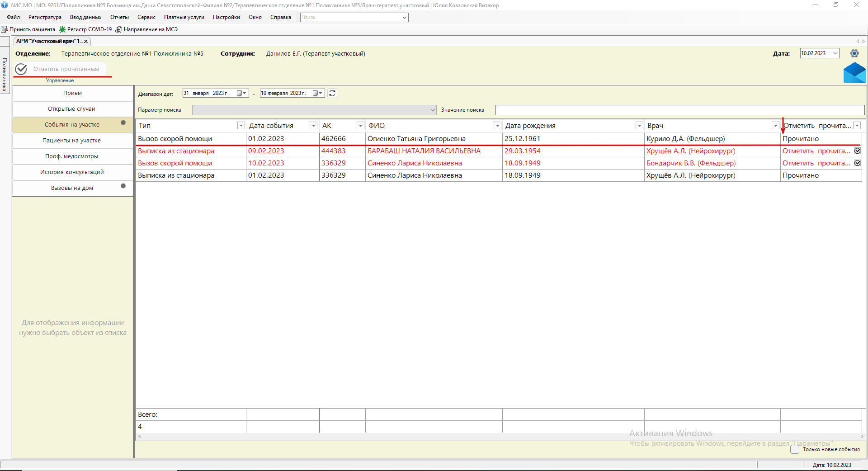Mark БАРАБАШ НАТАЛИЯ row as read checkbox

pos(857,151)
